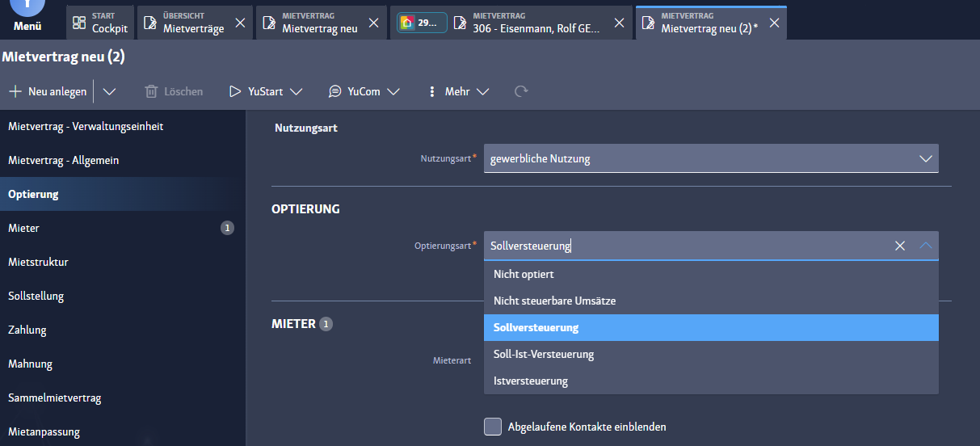Screen dimensions: 980x446
Task: Expand the Mehr menu
Action: click(482, 92)
